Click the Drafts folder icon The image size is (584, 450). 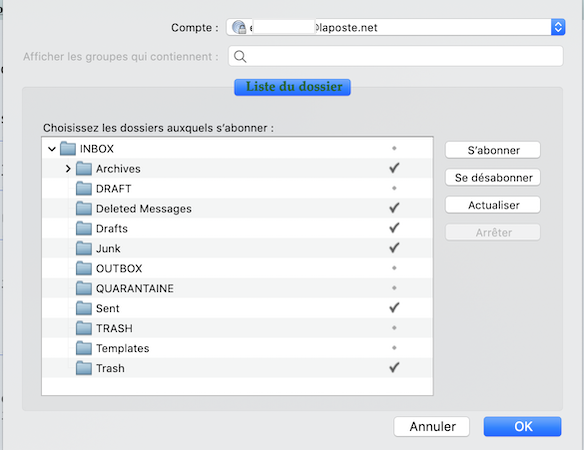(x=84, y=228)
